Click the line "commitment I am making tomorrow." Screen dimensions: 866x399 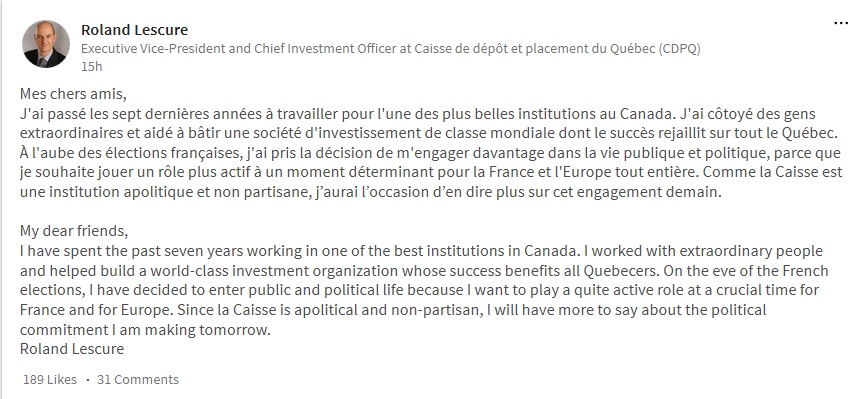click(146, 330)
